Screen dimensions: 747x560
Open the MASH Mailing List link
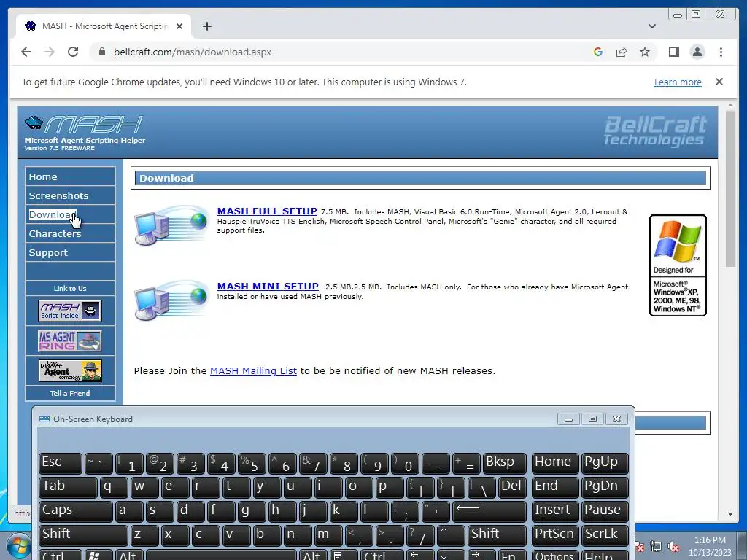coord(253,370)
